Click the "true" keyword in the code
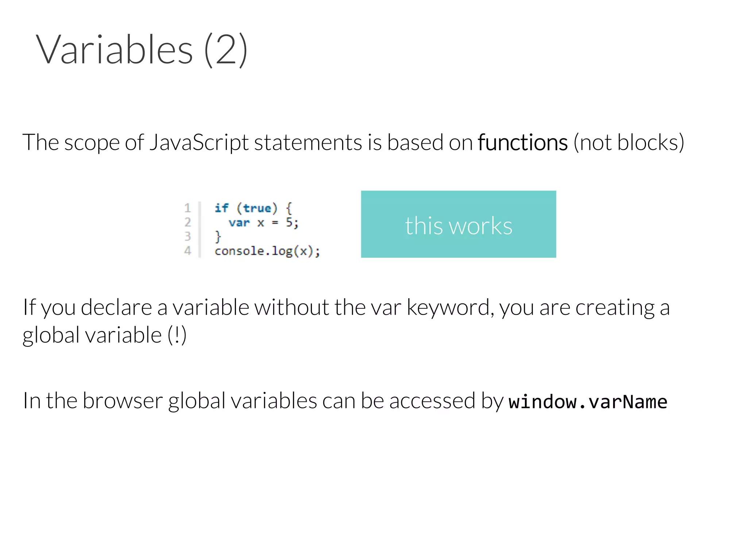The width and height of the screenshot is (747, 560). pos(257,208)
